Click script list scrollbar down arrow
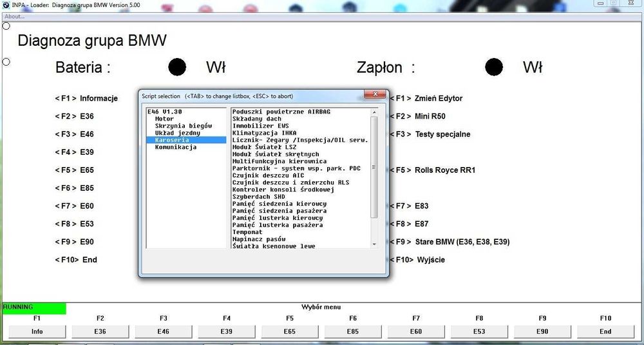644x345 pixels. click(x=374, y=244)
